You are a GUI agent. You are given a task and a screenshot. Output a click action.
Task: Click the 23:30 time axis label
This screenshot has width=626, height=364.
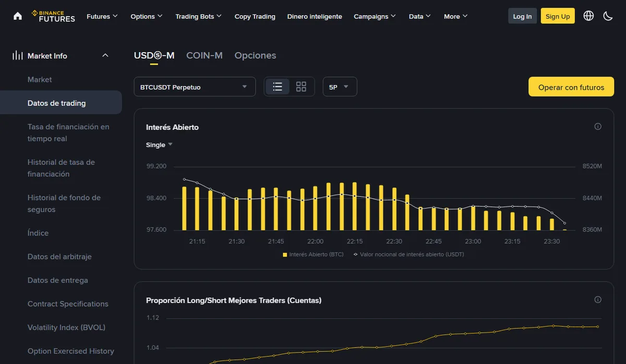pos(552,241)
